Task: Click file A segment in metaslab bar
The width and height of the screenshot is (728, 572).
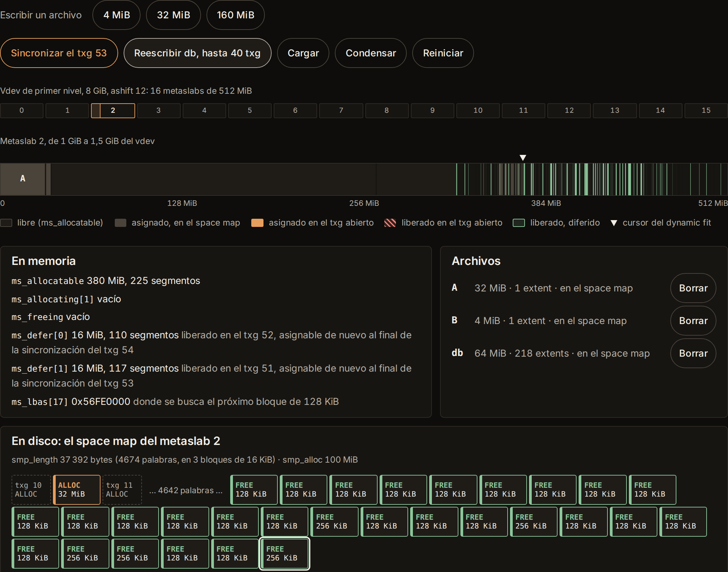Action: [x=23, y=179]
